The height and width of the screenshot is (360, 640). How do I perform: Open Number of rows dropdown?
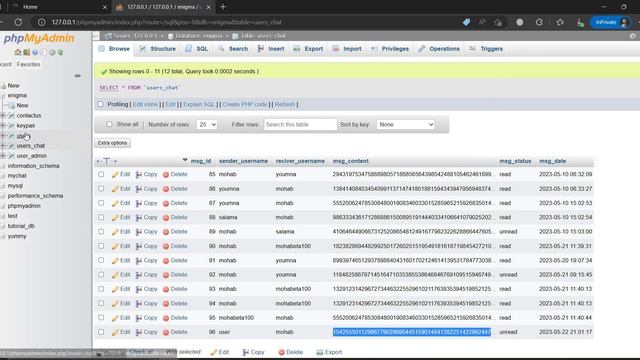(207, 124)
